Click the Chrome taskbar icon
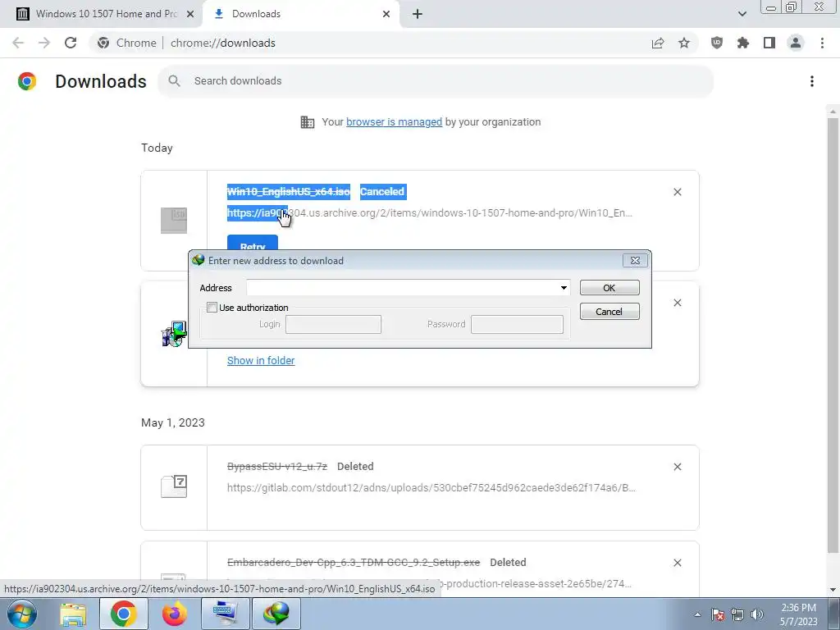This screenshot has height=630, width=840. 123,614
